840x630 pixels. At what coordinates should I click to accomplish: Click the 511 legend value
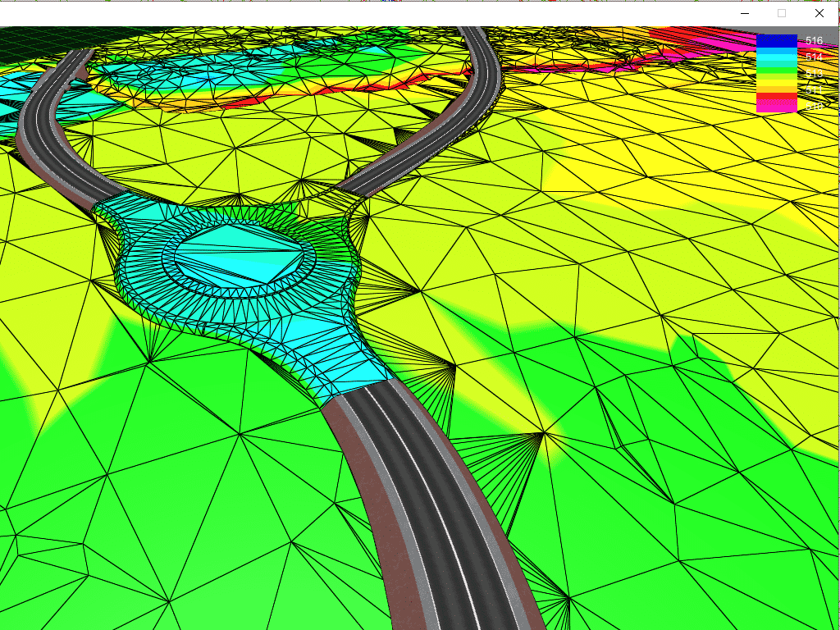[x=814, y=90]
